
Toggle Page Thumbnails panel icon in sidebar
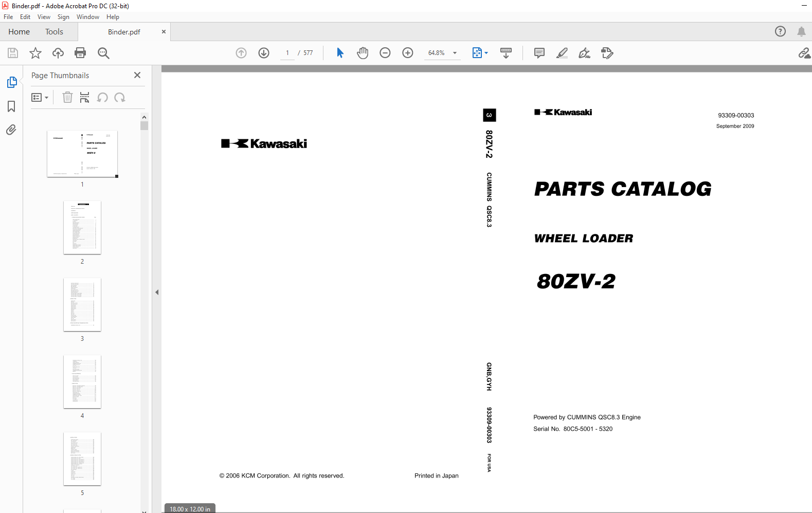pos(11,82)
